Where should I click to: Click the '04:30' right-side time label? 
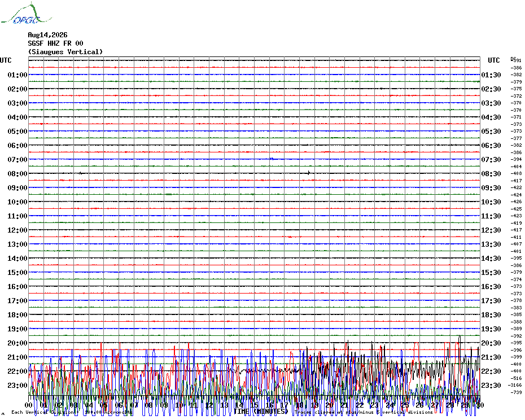[x=491, y=117]
